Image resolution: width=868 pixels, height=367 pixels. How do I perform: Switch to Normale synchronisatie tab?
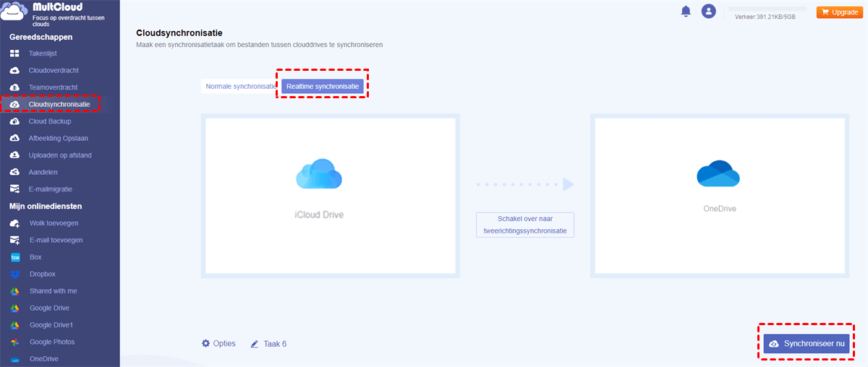click(241, 86)
